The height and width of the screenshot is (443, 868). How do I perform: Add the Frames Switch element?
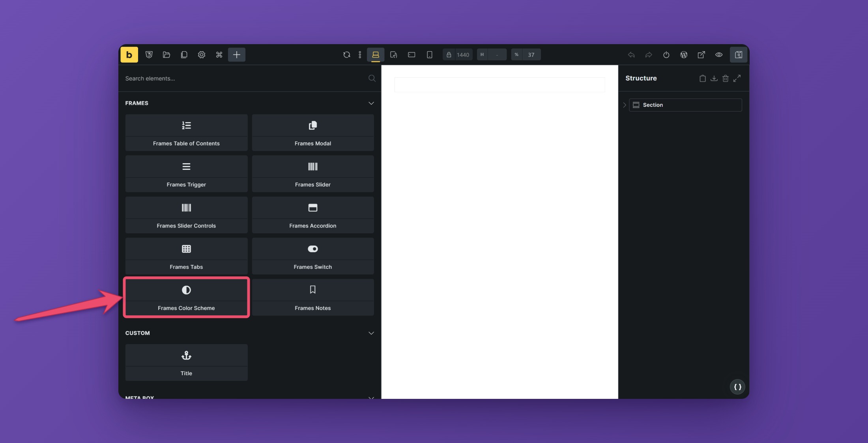coord(313,256)
